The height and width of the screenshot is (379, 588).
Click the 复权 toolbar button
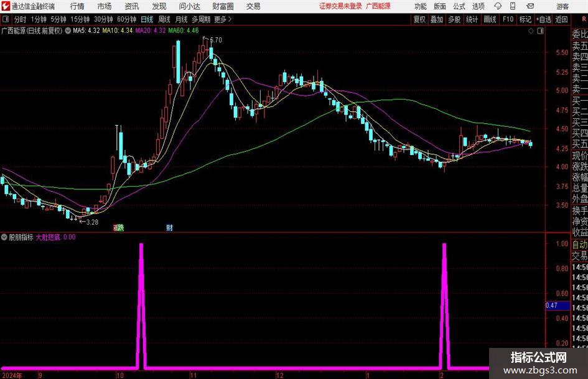tap(419, 19)
